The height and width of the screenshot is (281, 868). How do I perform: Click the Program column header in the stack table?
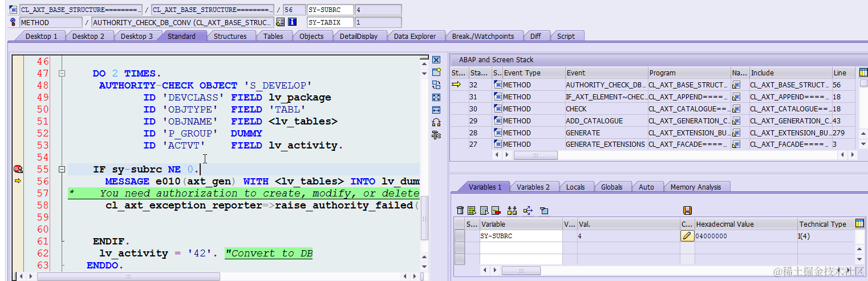pyautogui.click(x=689, y=73)
